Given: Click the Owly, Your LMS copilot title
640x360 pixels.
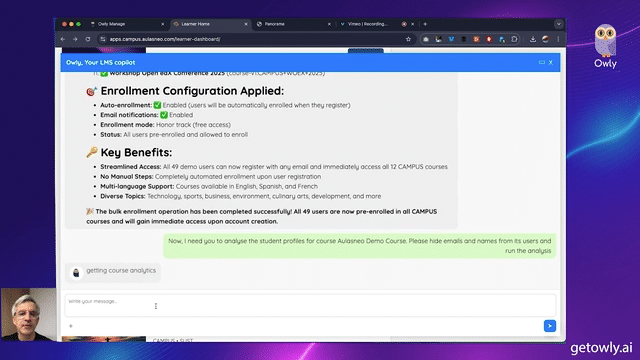Looking at the screenshot, I should tap(100, 62).
